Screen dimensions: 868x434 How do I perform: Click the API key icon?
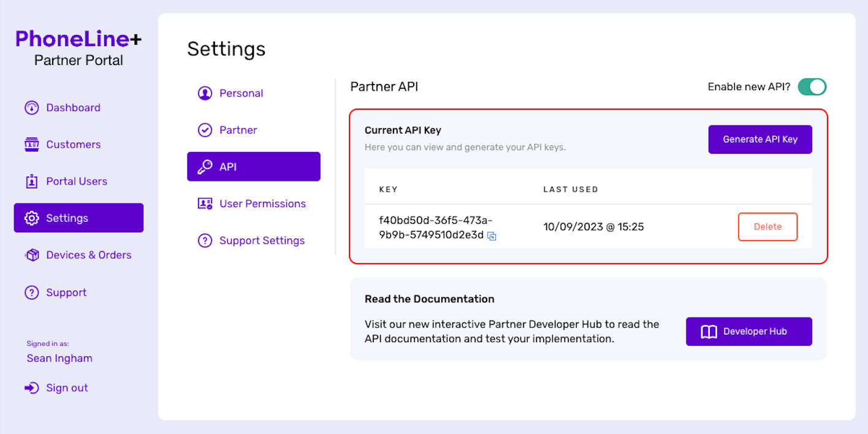click(205, 167)
